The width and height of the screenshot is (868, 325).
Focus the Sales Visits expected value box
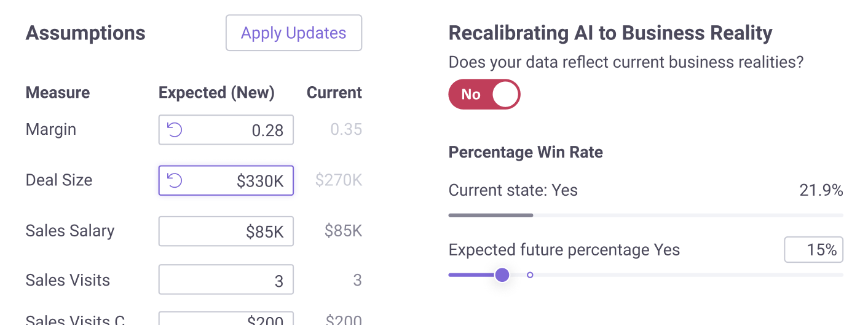pos(226,280)
